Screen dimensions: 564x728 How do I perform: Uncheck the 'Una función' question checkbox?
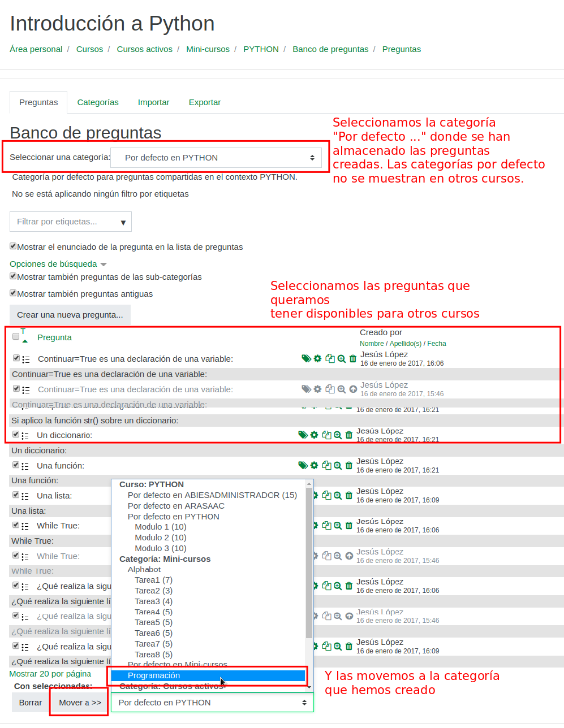click(x=16, y=465)
